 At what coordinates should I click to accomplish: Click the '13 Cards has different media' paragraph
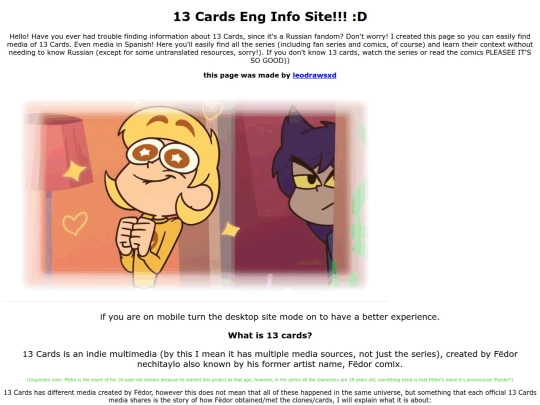click(x=270, y=396)
